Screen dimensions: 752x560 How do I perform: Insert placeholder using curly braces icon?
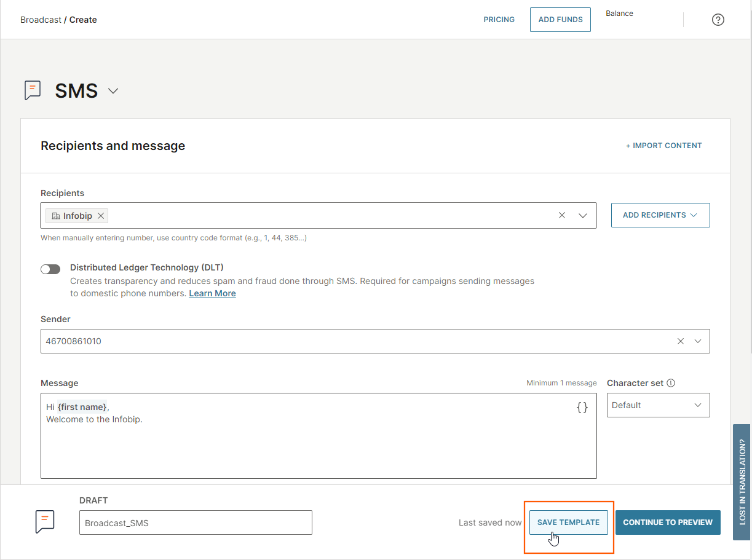582,407
